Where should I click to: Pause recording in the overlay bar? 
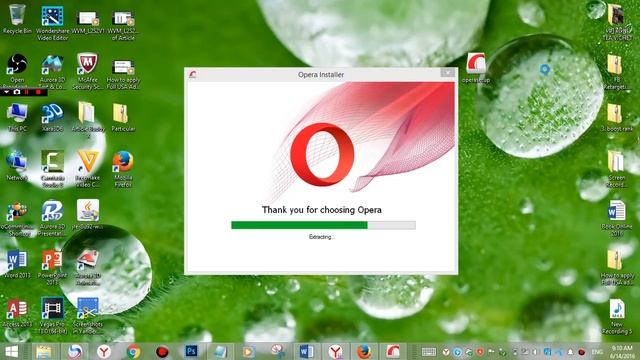tap(27, 92)
